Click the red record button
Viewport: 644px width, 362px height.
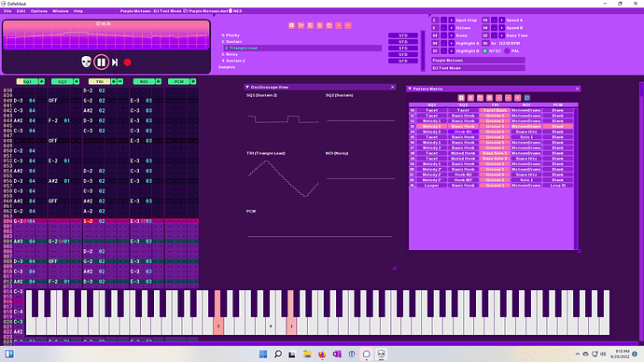tap(127, 63)
